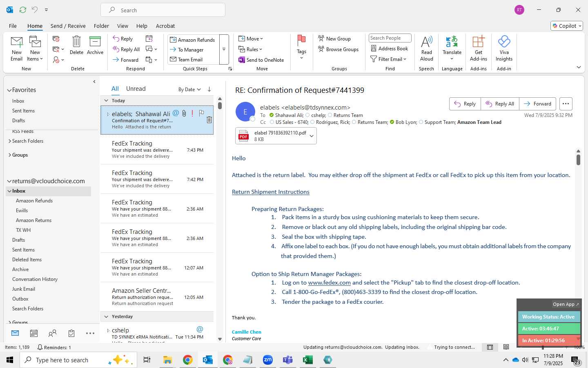588x368 pixels.
Task: Open People view in navigation bar
Action: tap(52, 333)
